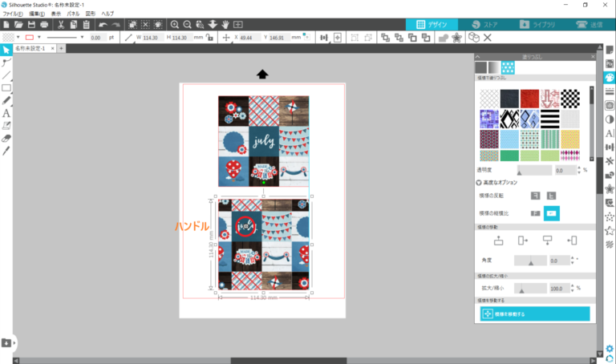Collapse the 高度なオプション section
Viewport: 616px width, 364px height.
[x=479, y=183]
